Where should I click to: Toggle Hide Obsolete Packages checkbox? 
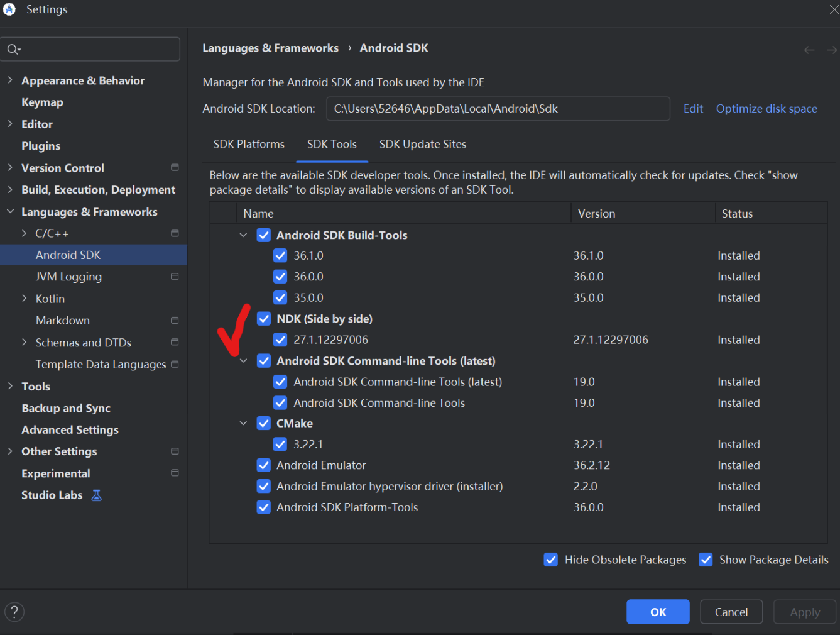point(550,560)
